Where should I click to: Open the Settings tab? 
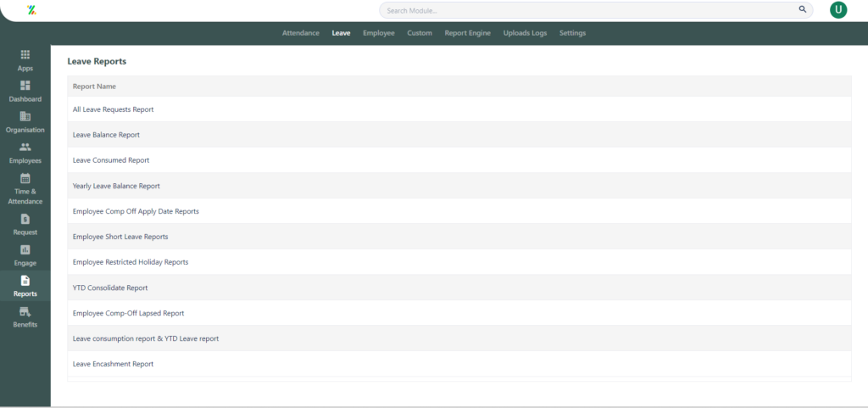coord(572,33)
